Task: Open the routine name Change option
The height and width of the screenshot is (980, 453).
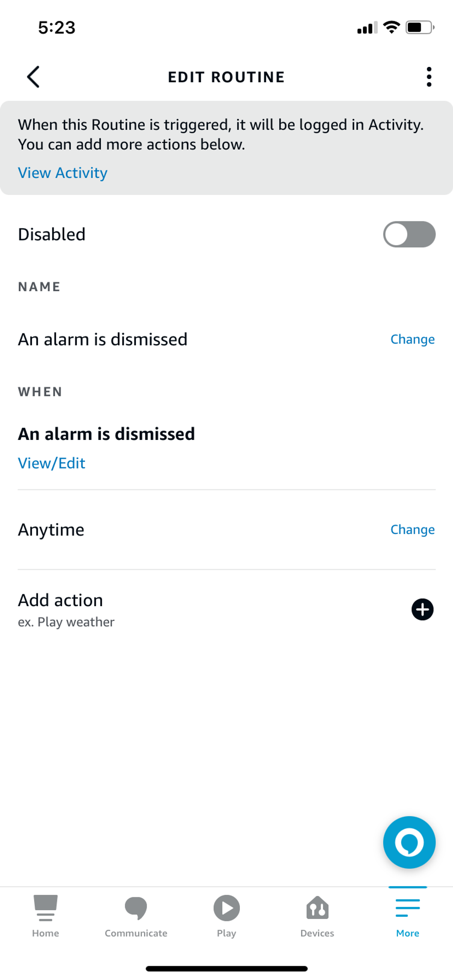Action: (x=412, y=339)
